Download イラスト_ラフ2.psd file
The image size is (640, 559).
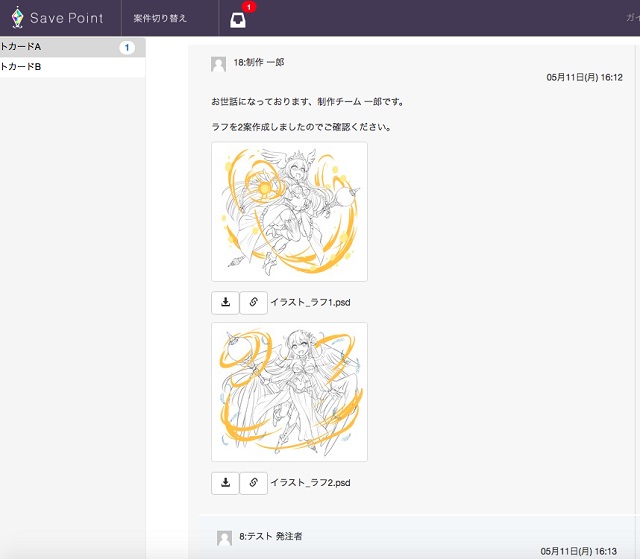(x=225, y=483)
